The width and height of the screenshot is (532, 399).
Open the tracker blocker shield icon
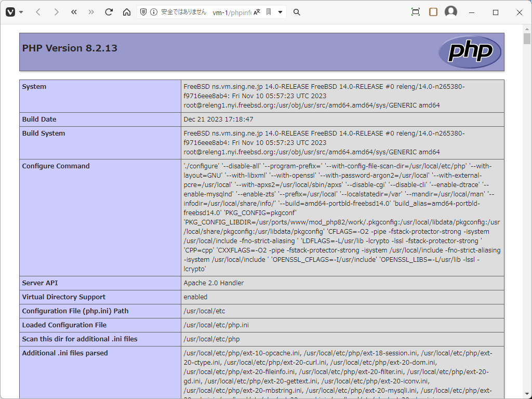point(143,12)
